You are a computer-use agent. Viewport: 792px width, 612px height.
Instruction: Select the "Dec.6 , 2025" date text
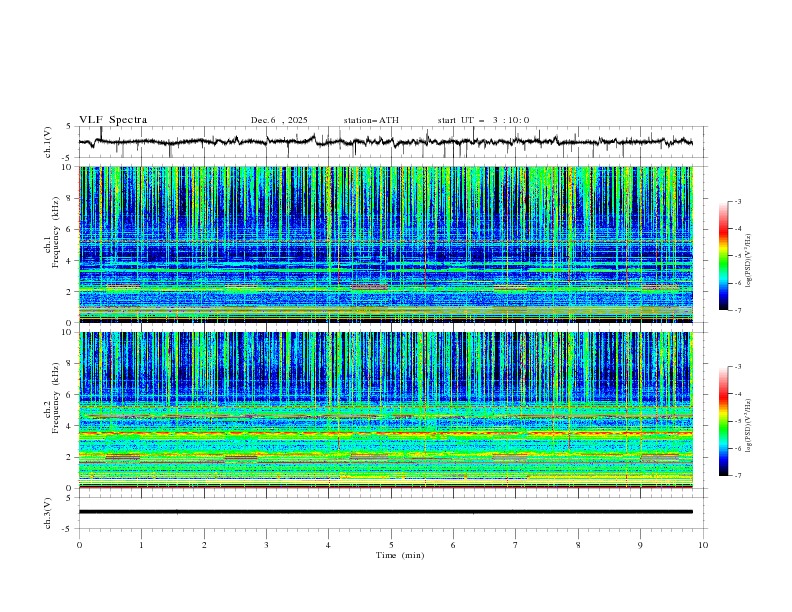point(279,120)
